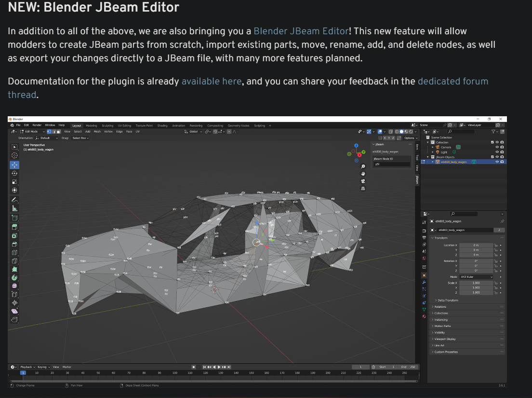Open the Blender JBeam Editor link
The width and height of the screenshot is (532, 398).
point(301,31)
